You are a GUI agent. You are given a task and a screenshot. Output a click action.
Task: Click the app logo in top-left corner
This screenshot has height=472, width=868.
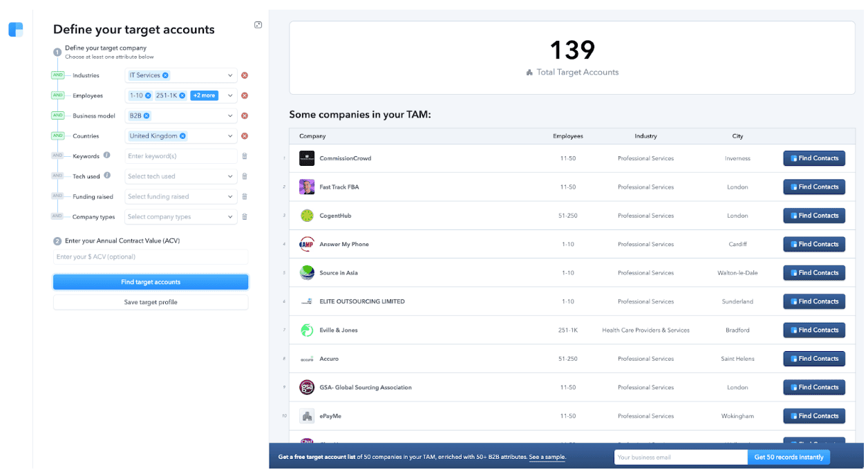15,30
